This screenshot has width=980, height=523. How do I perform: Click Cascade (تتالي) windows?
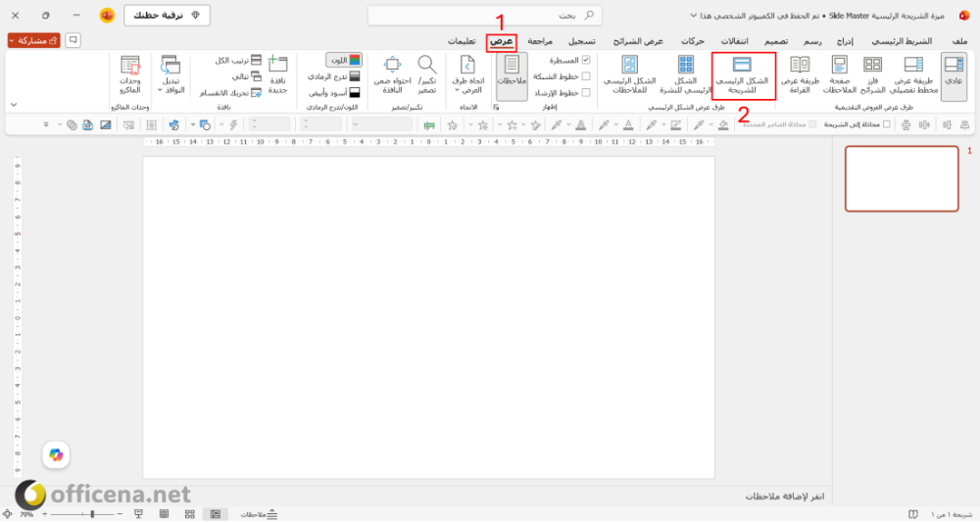tap(247, 76)
